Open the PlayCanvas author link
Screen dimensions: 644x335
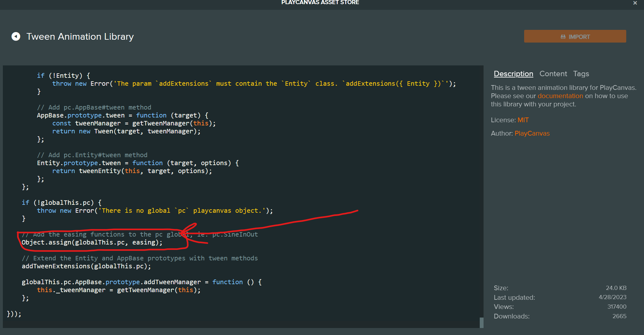point(532,133)
